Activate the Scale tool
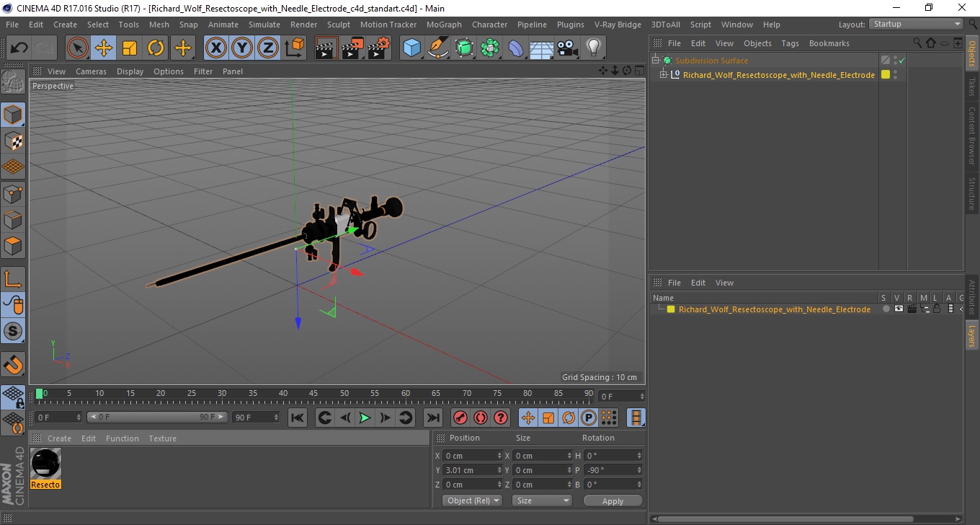The height and width of the screenshot is (525, 980). (x=130, y=48)
